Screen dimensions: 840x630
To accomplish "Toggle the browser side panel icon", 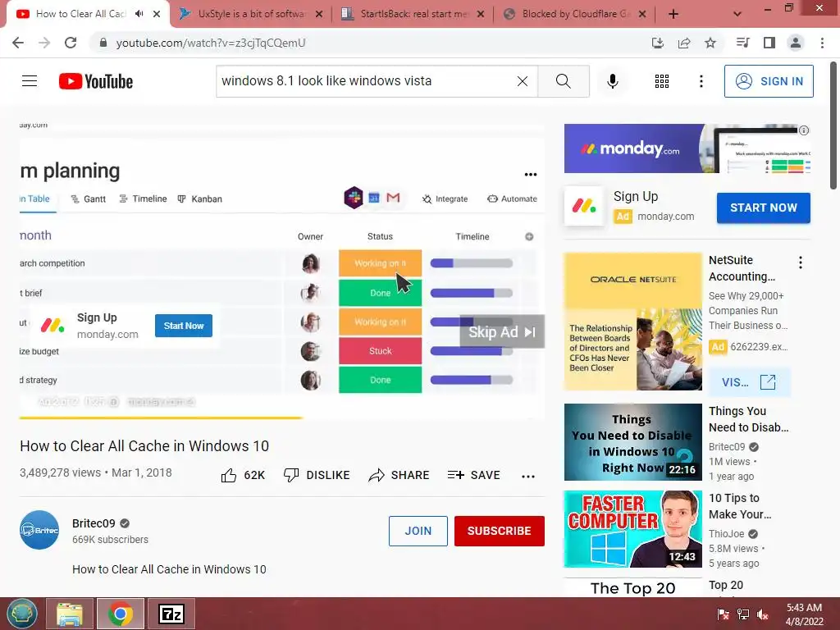I will coord(769,43).
